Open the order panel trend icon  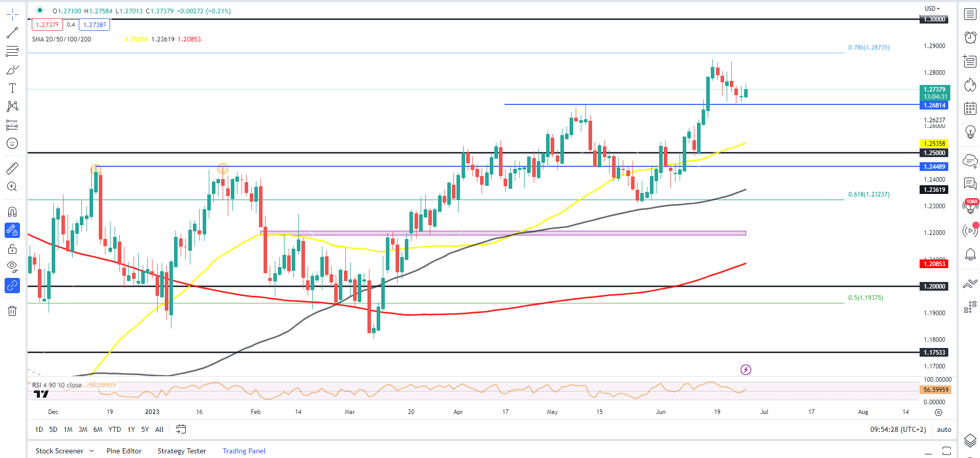click(x=970, y=283)
